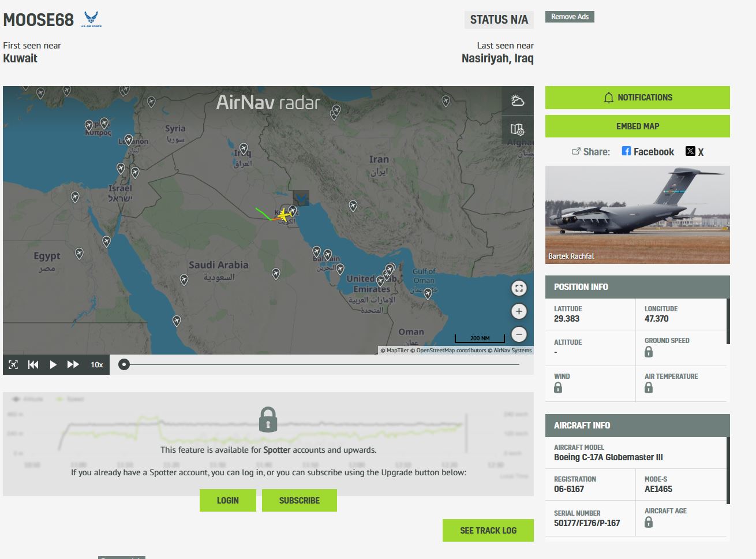Change the 10x playback speed

pos(97,364)
